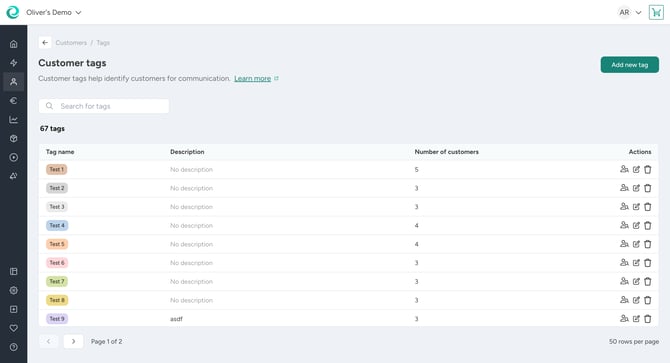View customers of tag Test 2
The width and height of the screenshot is (670, 363).
(x=624, y=188)
